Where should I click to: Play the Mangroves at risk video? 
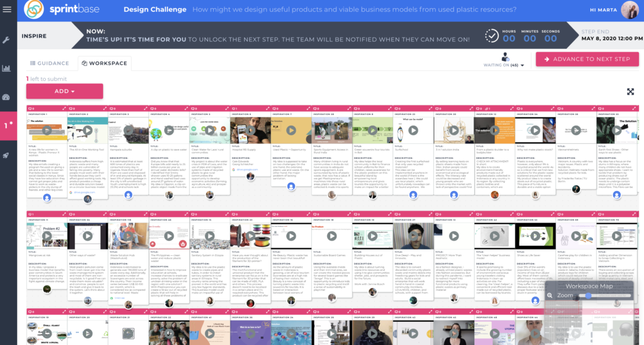point(47,236)
